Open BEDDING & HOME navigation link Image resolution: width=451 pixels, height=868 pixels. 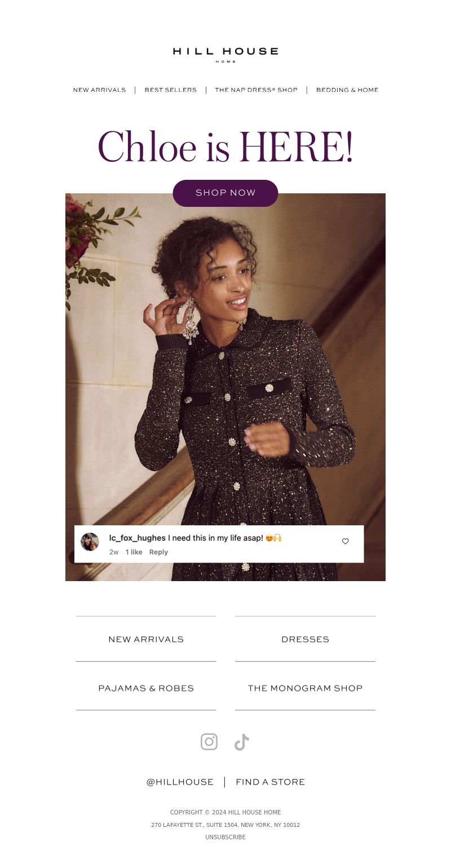click(x=347, y=90)
